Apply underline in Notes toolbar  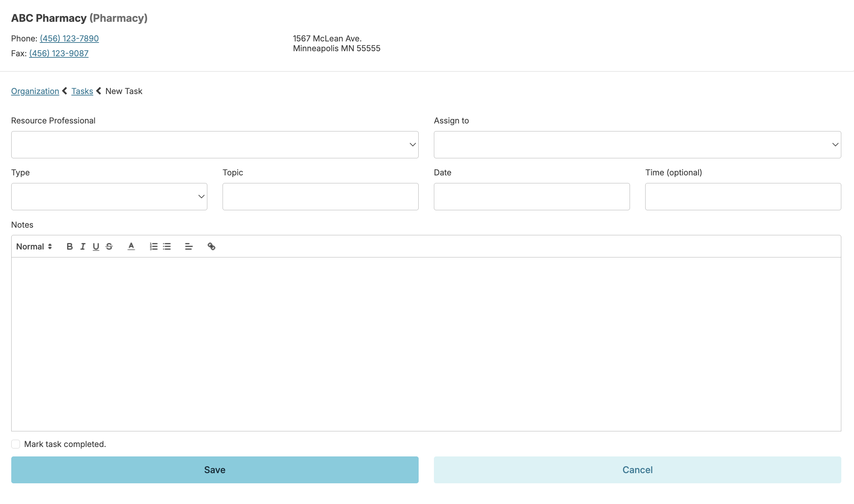pos(96,247)
